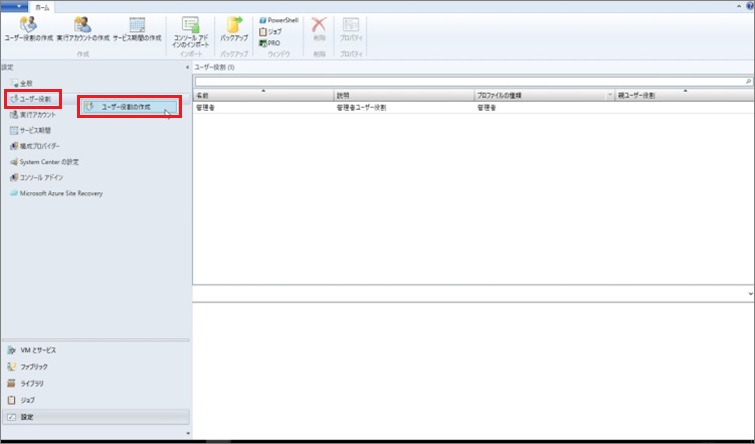Expand the details pane chevron
Viewport: 755px width, 444px height.
pyautogui.click(x=750, y=294)
